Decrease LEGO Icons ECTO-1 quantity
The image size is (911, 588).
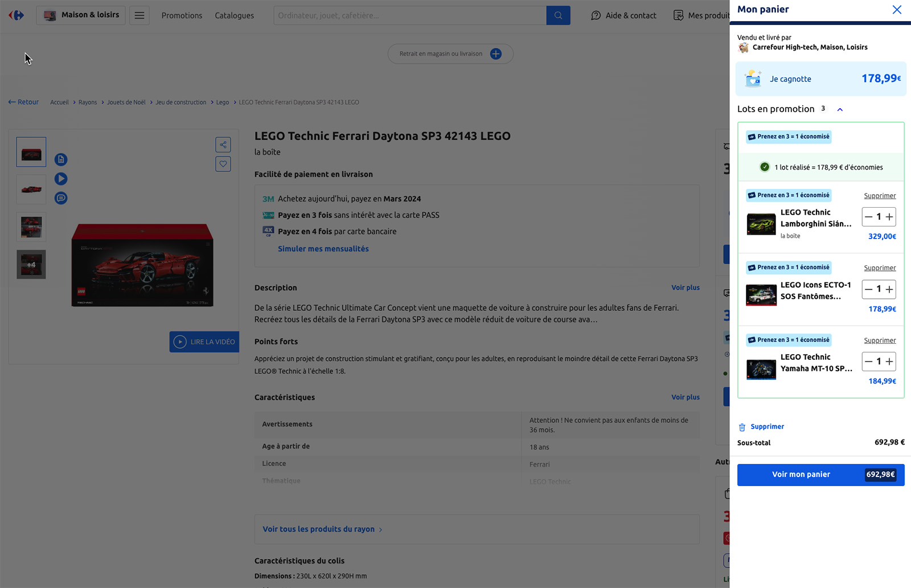868,289
